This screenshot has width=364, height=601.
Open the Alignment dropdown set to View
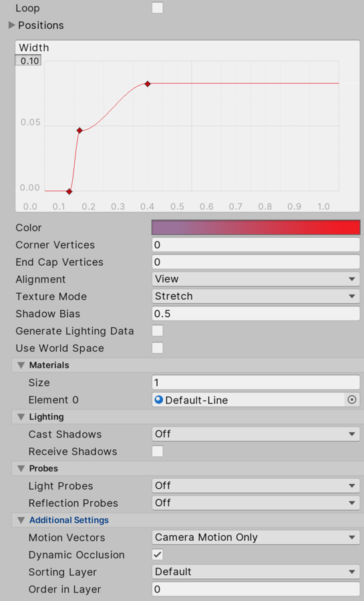pos(256,279)
